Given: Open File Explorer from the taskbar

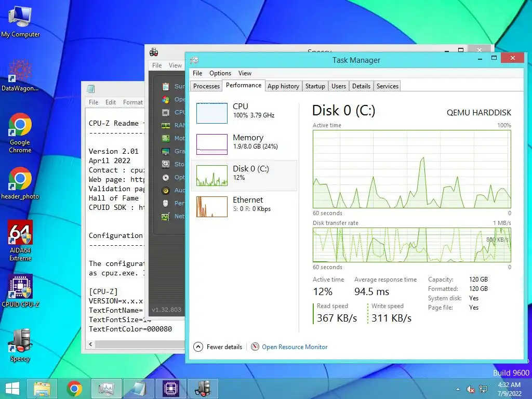Looking at the screenshot, I should click(42, 389).
